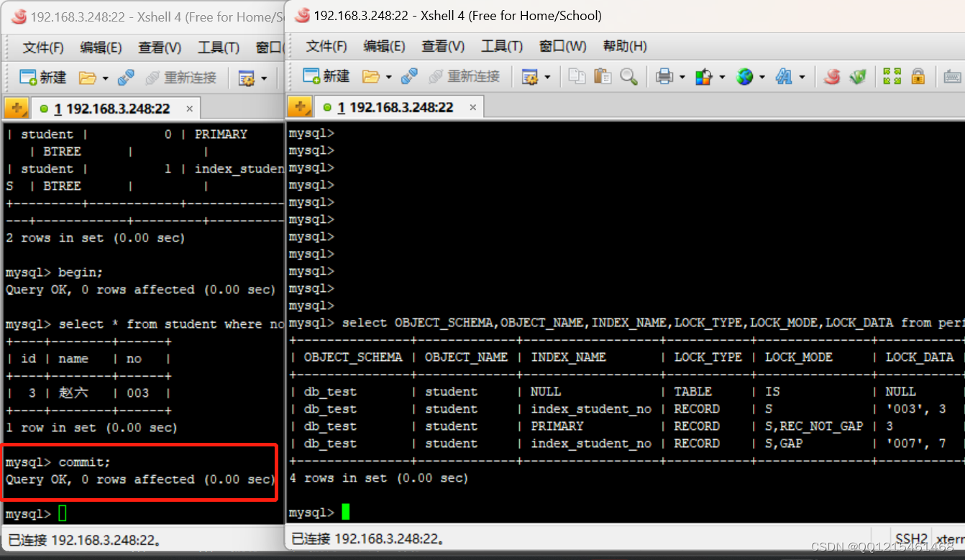Open 文件(F) menu in right window
This screenshot has height=560, width=965.
click(x=326, y=46)
